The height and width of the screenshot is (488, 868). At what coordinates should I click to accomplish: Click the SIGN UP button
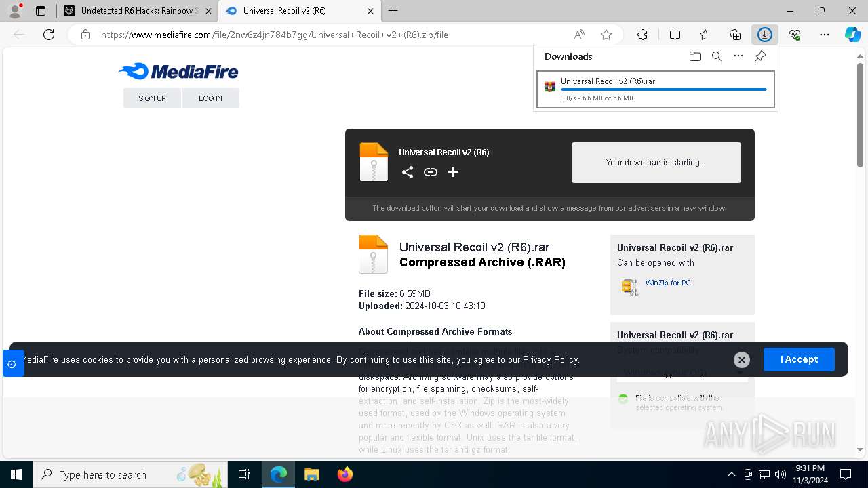point(152,98)
